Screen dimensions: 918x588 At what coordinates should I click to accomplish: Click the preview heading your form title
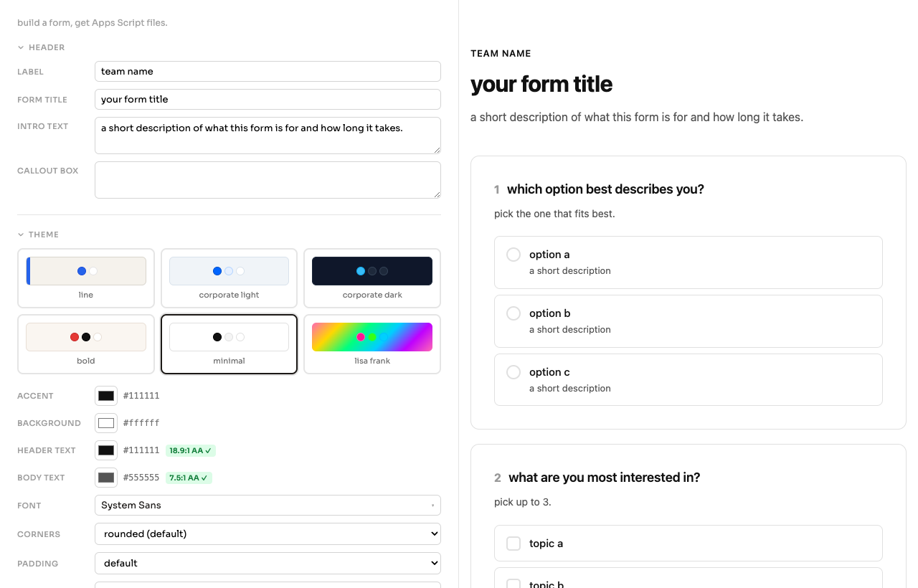tap(541, 85)
